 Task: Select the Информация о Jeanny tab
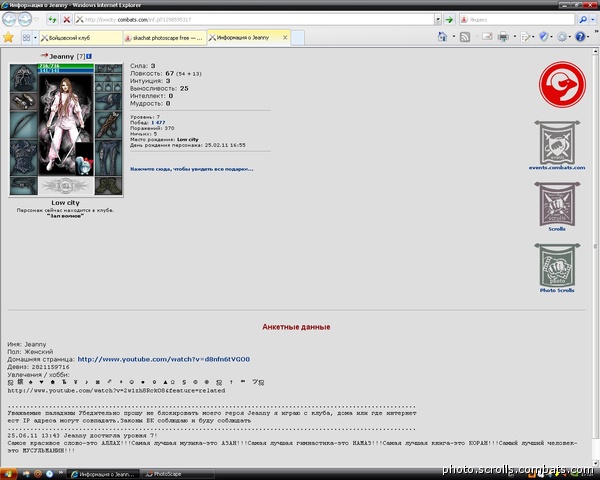249,38
